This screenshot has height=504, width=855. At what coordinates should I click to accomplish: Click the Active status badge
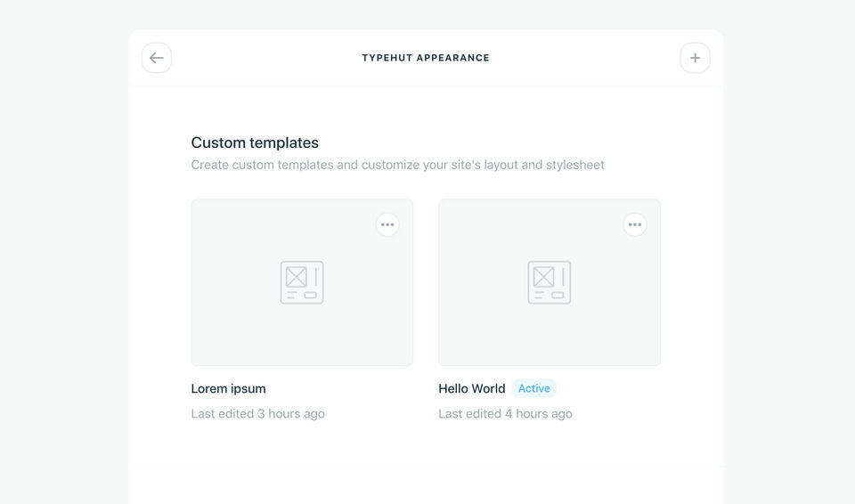[x=534, y=388]
